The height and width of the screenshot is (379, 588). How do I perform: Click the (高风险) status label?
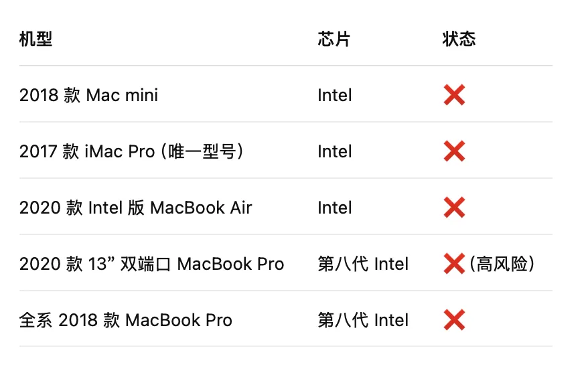502,264
